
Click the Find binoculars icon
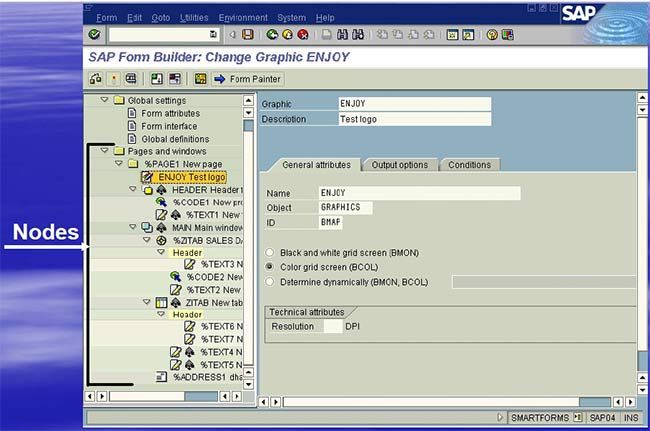[342, 35]
